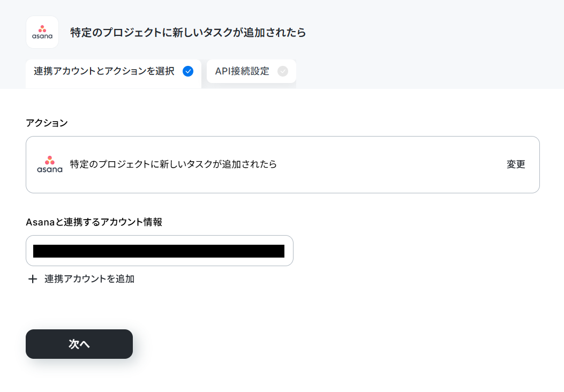Click the Asana logo in the header

click(x=42, y=32)
